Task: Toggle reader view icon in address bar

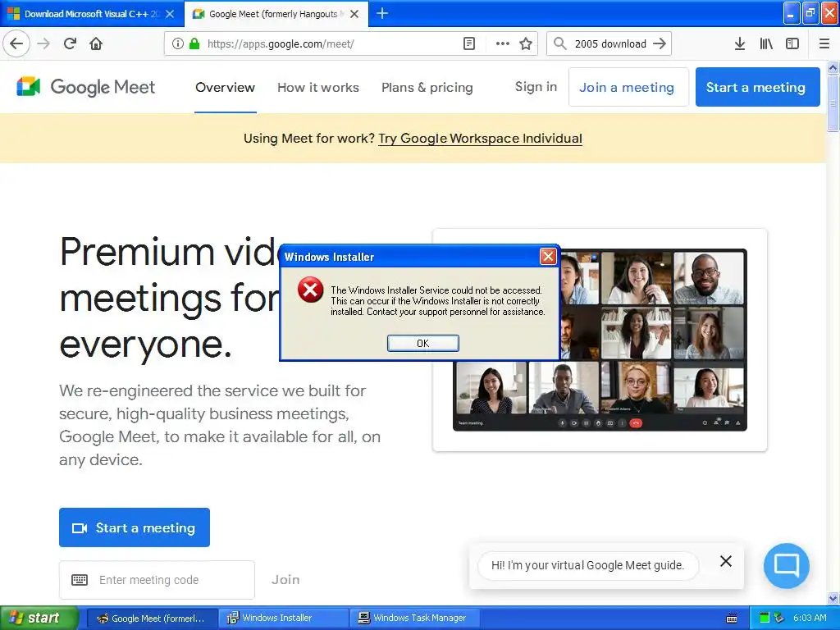Action: click(x=468, y=43)
